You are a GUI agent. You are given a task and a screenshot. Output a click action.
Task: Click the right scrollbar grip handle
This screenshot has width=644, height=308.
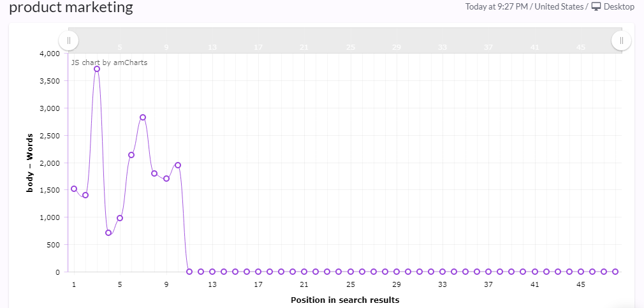622,40
